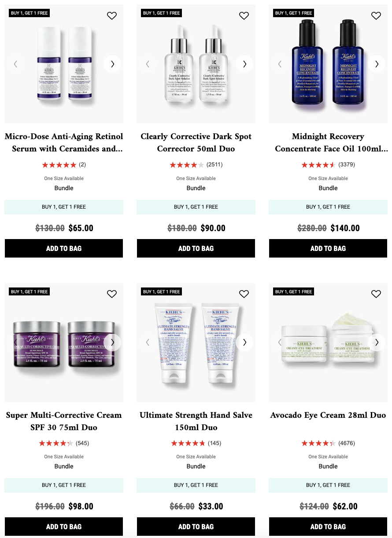View next photo of Midnight Recovery Concentrate
392x538 pixels.
click(377, 64)
